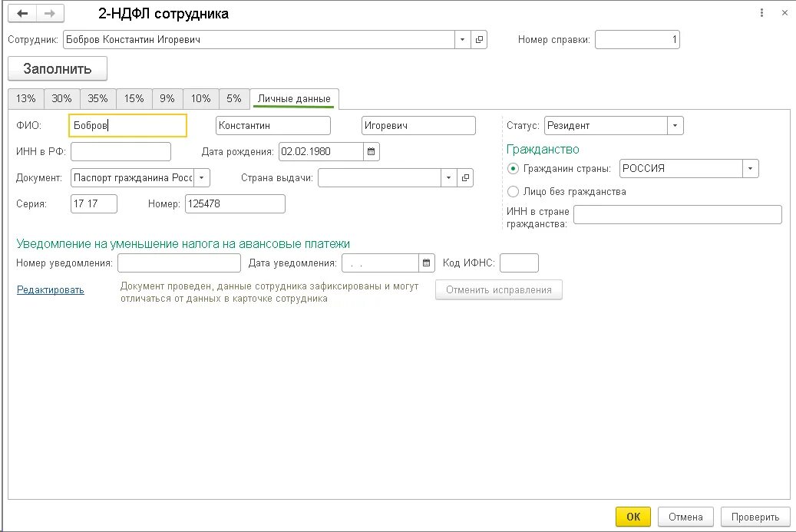Switch to the 15% tab
The width and height of the screenshot is (796, 532).
click(134, 98)
